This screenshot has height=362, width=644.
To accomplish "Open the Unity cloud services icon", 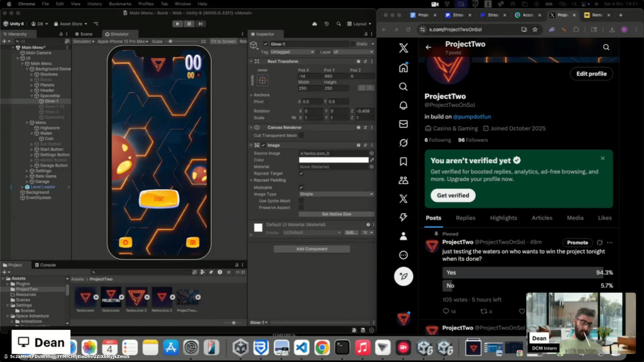I will coord(314,24).
